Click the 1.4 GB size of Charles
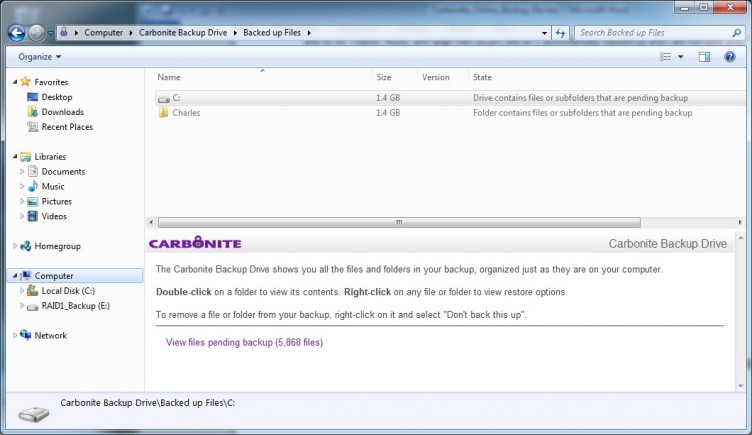This screenshot has width=752, height=435. tap(388, 113)
